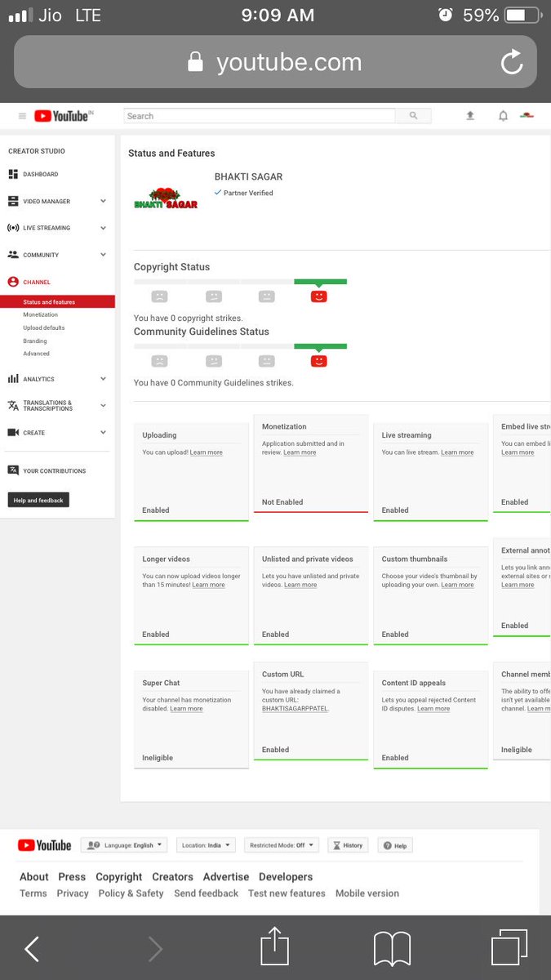The image size is (551, 980).
Task: Open the Location: India dropdown
Action: (x=207, y=845)
